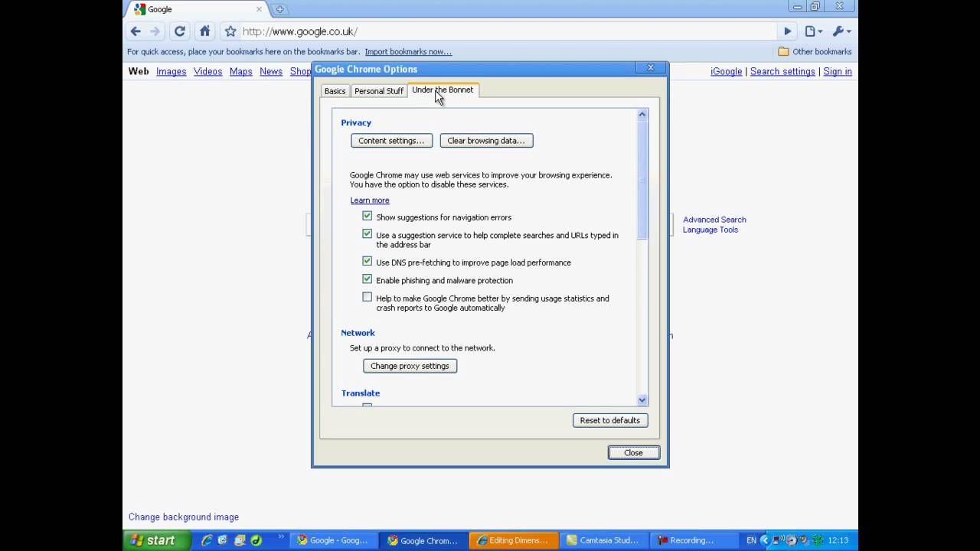
Task: Switch to Editing Dimens... taskbar button
Action: coord(512,540)
